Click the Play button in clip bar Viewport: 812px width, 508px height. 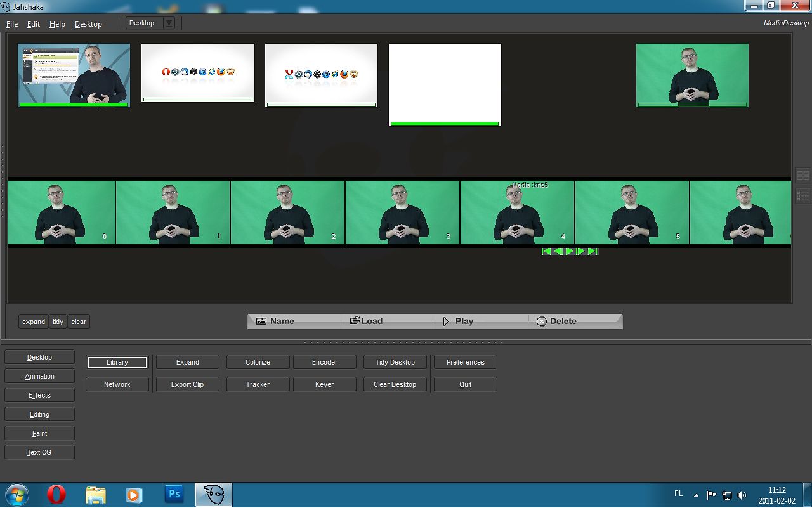[x=481, y=321]
